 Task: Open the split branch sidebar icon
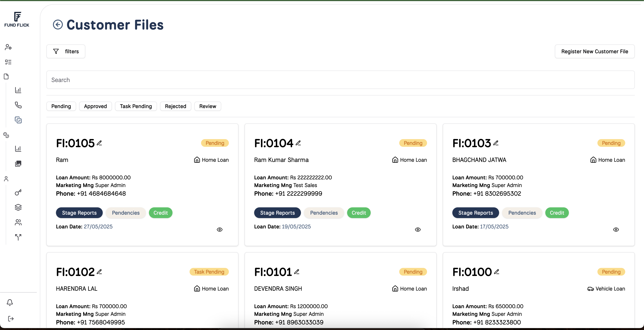click(18, 237)
